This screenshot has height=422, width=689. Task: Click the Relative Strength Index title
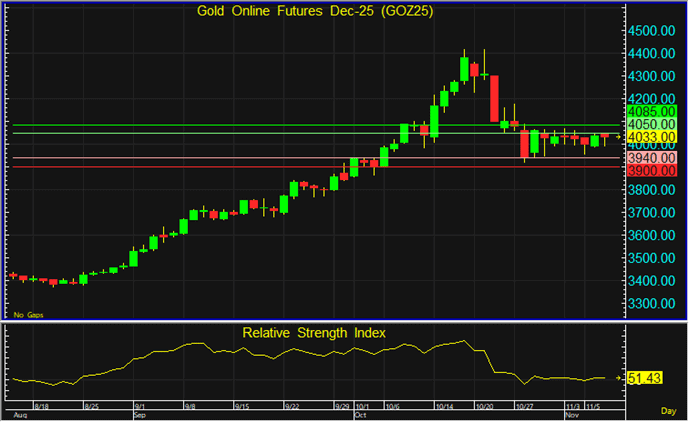pyautogui.click(x=314, y=332)
